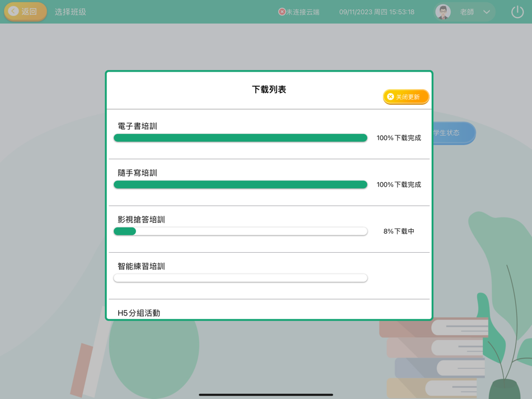Click the teacher avatar picture
532x399 pixels.
click(443, 12)
